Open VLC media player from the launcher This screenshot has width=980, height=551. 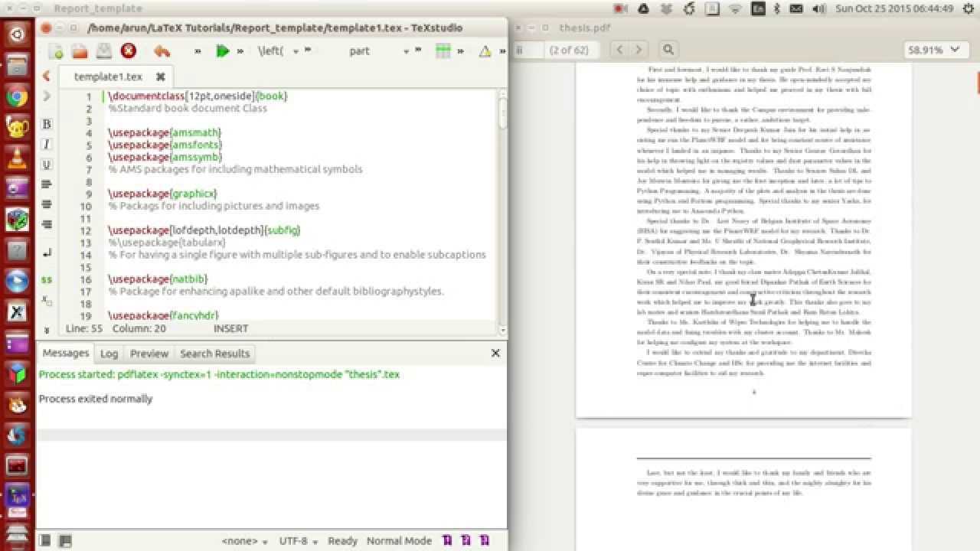point(17,158)
